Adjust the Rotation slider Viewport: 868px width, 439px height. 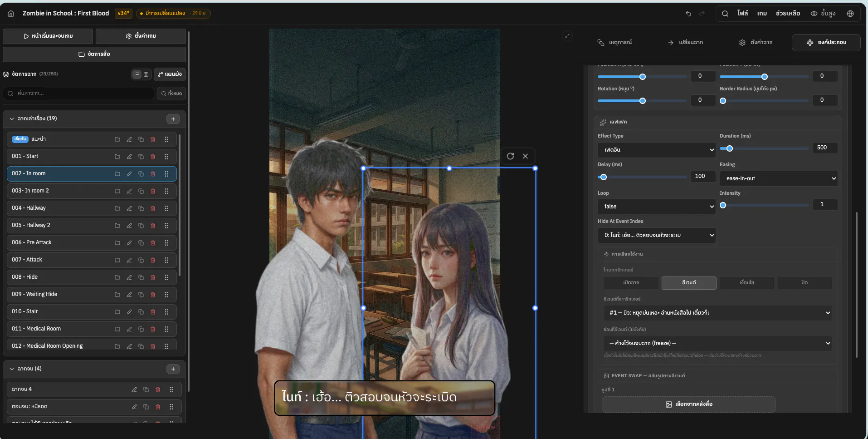click(x=642, y=101)
